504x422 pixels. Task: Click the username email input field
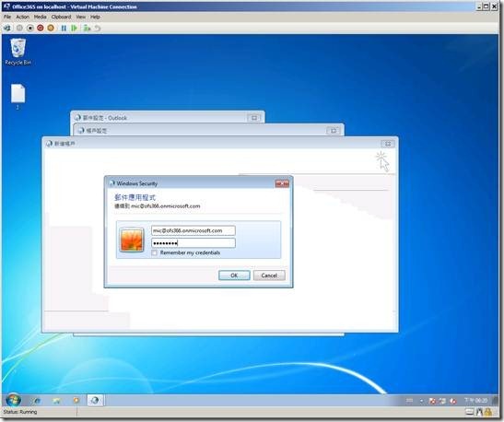(x=193, y=230)
